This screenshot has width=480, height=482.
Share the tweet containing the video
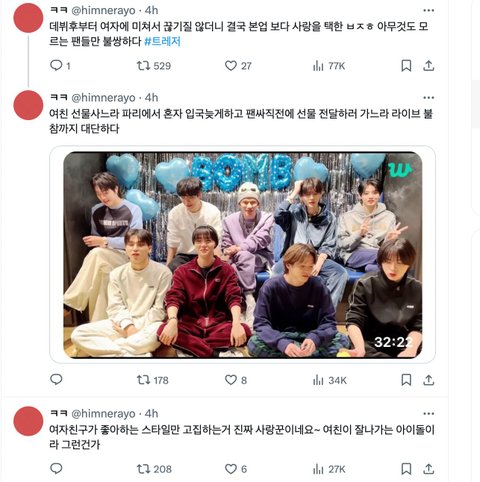428,380
